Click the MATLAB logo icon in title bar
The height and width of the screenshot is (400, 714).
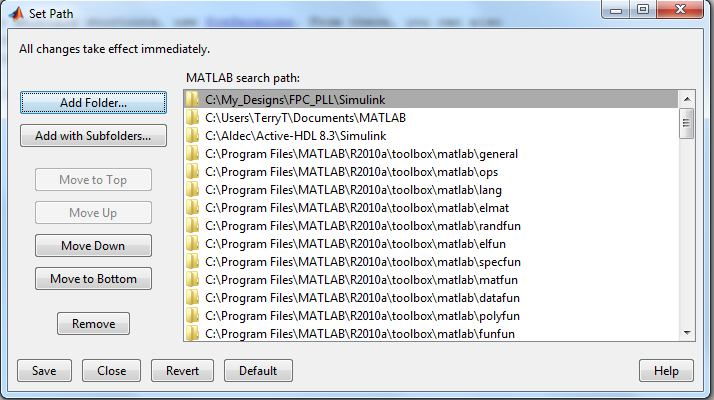(14, 14)
